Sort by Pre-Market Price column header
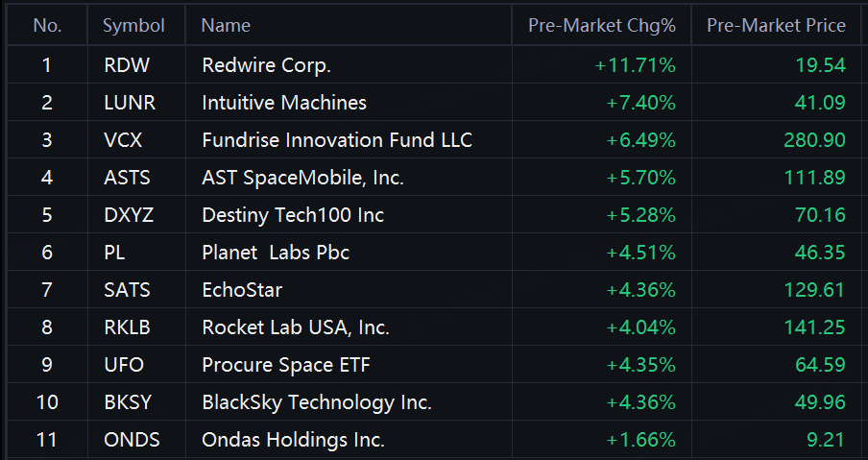The image size is (868, 460). (x=776, y=26)
